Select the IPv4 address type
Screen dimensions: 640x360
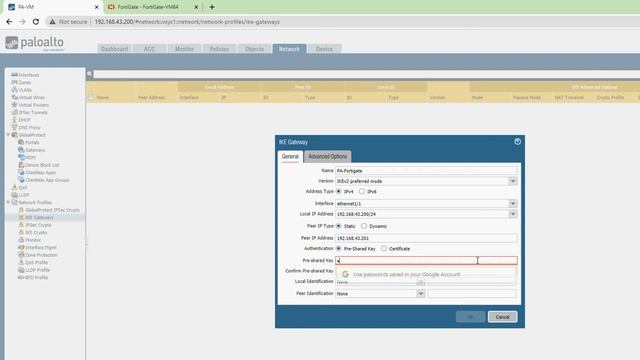[x=338, y=191]
